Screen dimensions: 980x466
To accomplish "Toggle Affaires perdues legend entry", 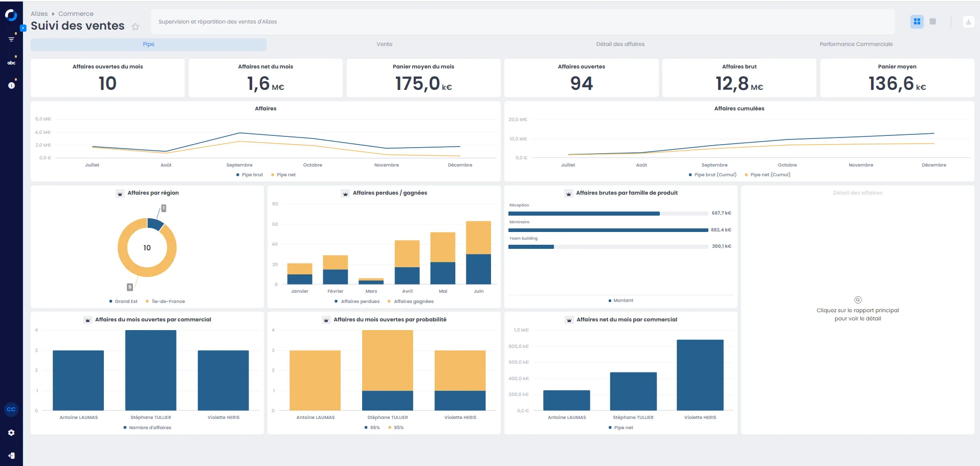I will [357, 301].
